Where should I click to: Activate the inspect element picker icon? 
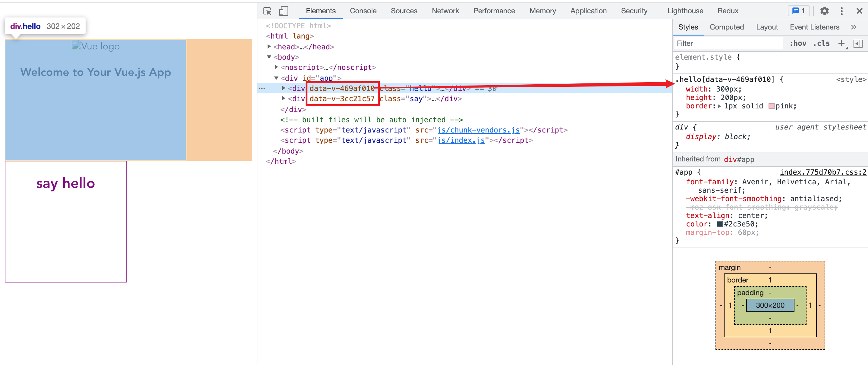tap(267, 11)
